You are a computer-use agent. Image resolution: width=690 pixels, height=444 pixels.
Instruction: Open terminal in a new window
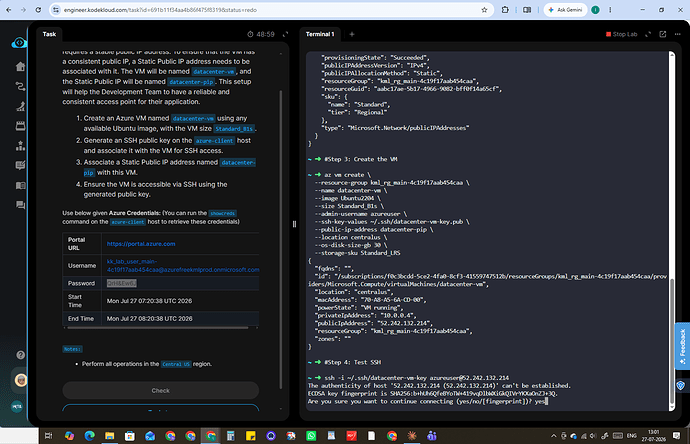(663, 34)
